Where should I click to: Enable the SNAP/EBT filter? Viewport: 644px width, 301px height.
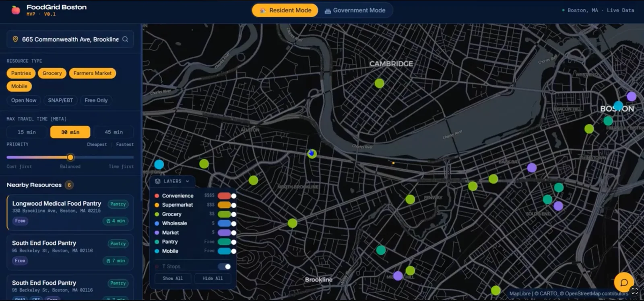(x=60, y=100)
